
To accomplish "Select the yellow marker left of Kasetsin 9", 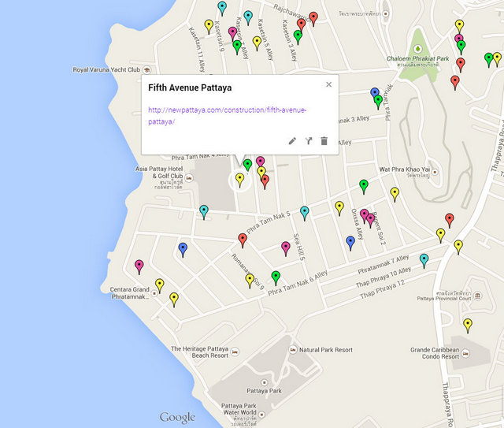I will pos(209,26).
